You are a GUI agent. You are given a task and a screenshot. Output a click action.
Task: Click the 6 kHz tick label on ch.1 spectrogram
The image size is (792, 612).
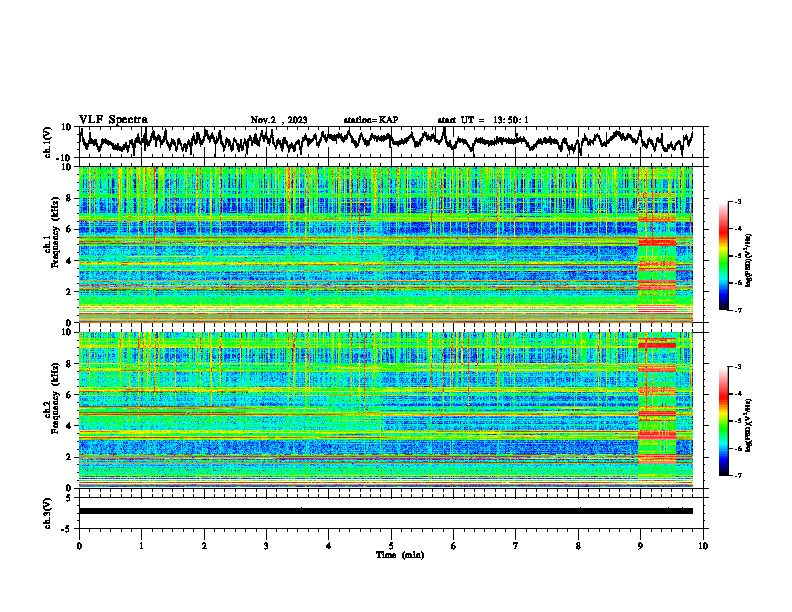(x=69, y=229)
